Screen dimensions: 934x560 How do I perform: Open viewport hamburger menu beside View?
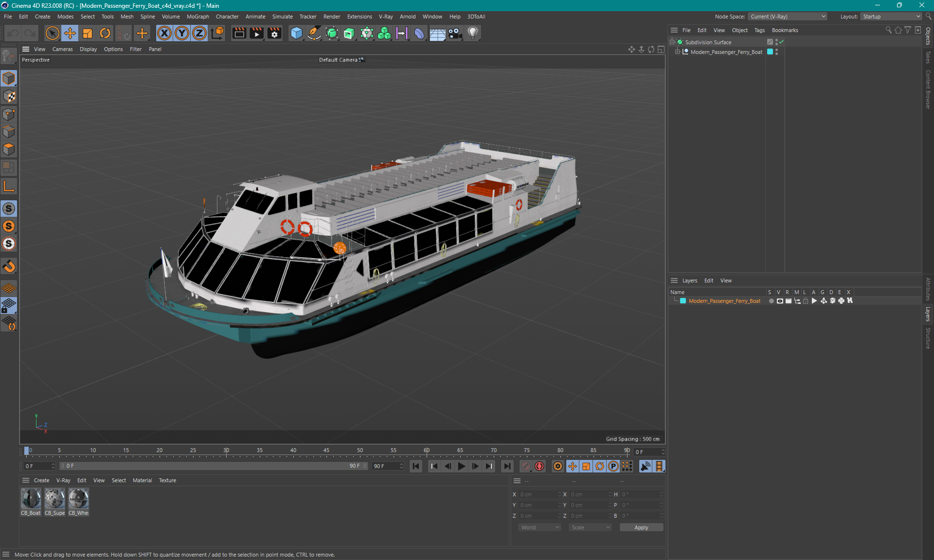tap(26, 49)
